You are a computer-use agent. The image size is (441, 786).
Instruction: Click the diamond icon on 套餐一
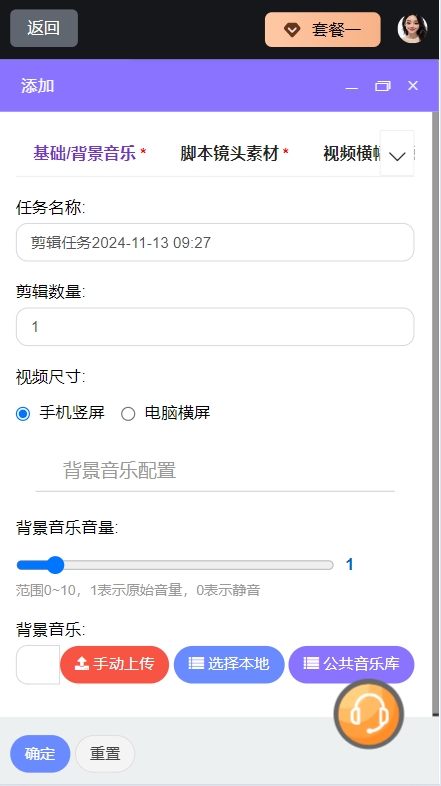292,30
